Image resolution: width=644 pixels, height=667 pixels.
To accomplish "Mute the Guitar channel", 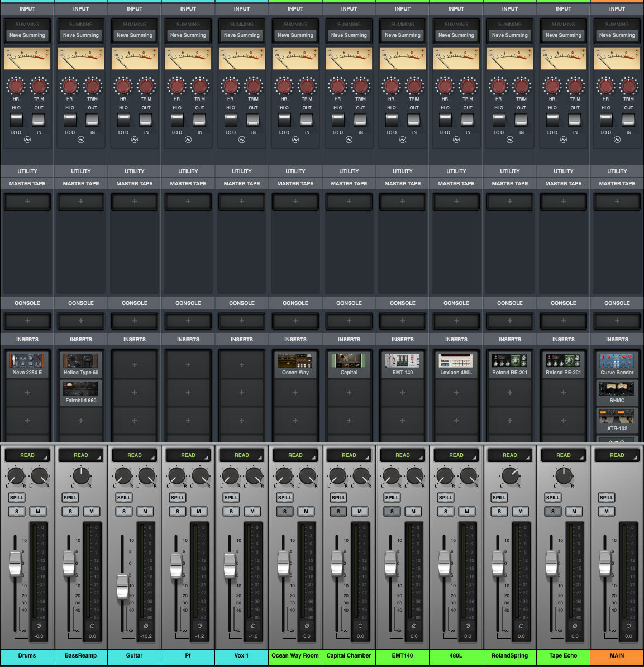I will (145, 511).
